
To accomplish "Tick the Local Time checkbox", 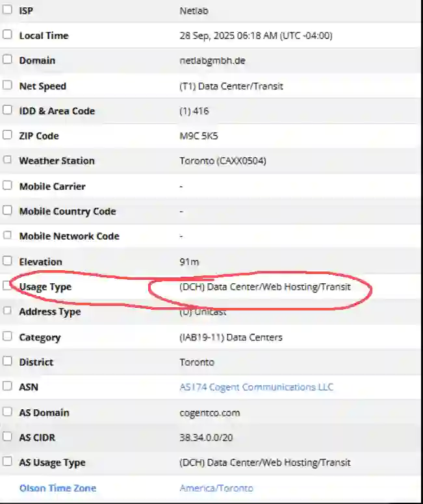I will (7, 35).
